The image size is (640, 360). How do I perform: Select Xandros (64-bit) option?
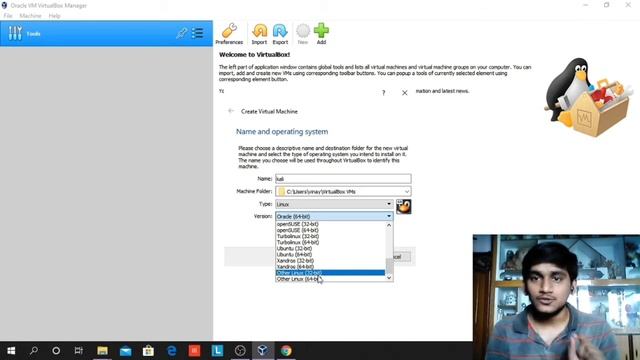[x=330, y=267]
